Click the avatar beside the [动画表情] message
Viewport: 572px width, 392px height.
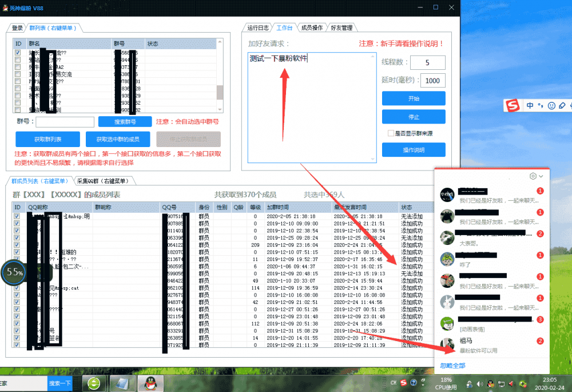tap(447, 324)
